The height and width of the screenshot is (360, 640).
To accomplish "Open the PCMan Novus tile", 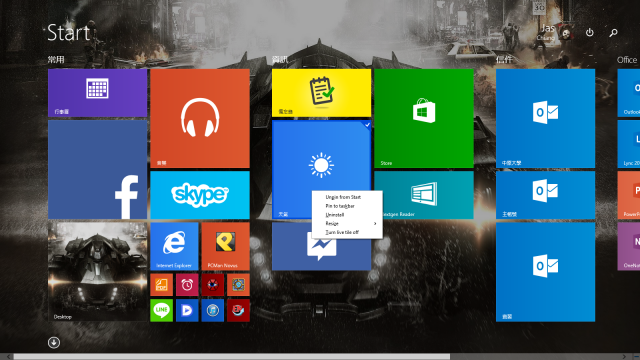I will 225,247.
